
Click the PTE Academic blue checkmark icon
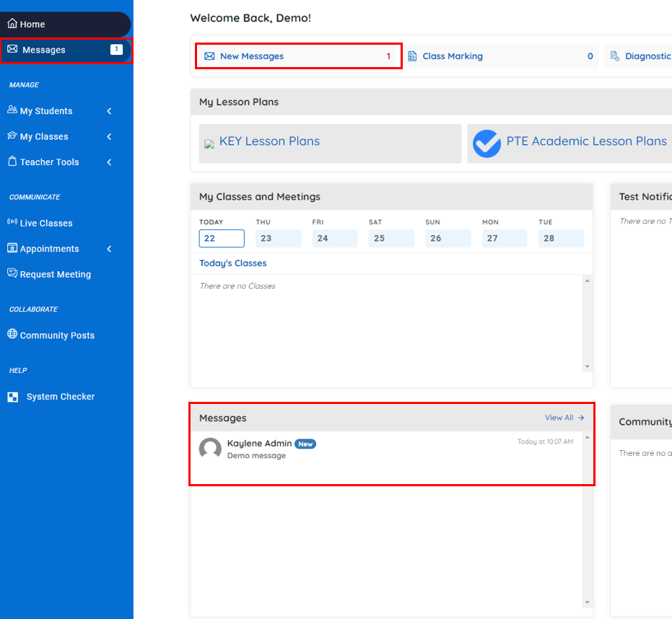point(487,144)
